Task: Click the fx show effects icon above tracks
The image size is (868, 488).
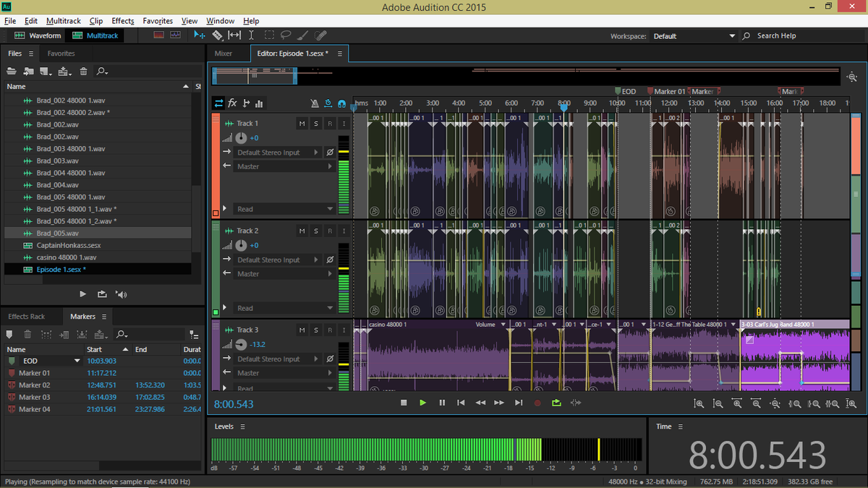Action: 232,103
